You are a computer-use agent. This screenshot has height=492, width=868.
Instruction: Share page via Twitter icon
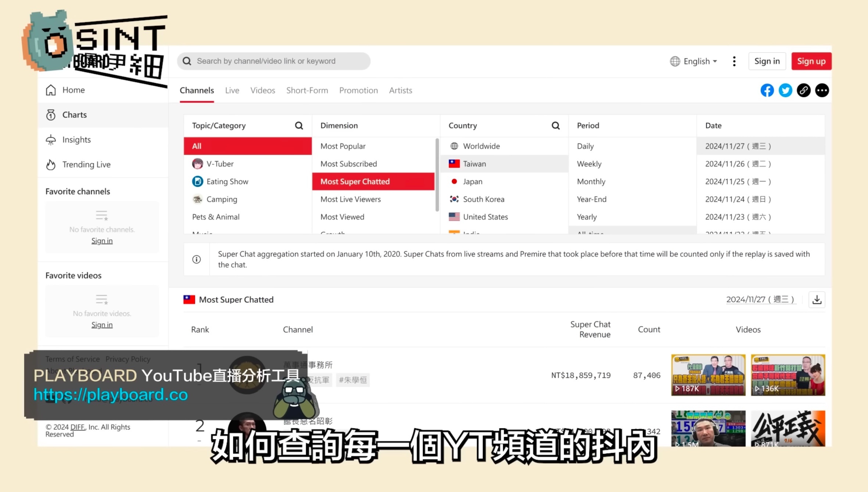point(785,90)
